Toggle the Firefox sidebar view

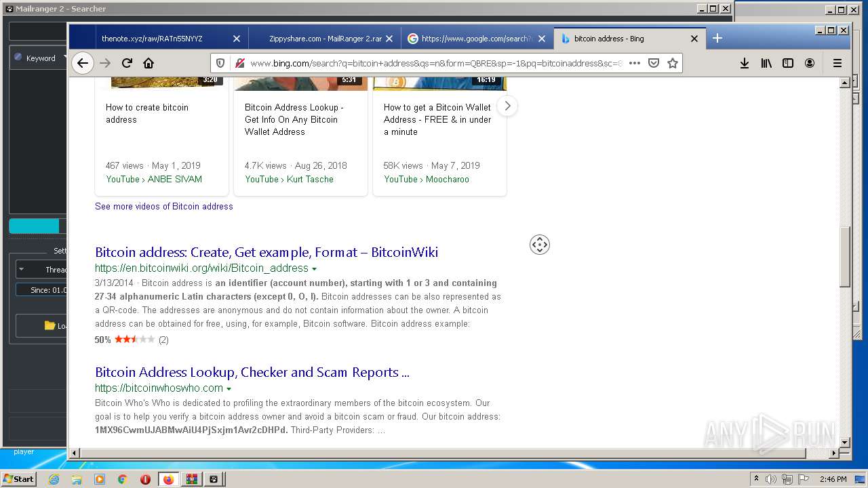(x=788, y=63)
